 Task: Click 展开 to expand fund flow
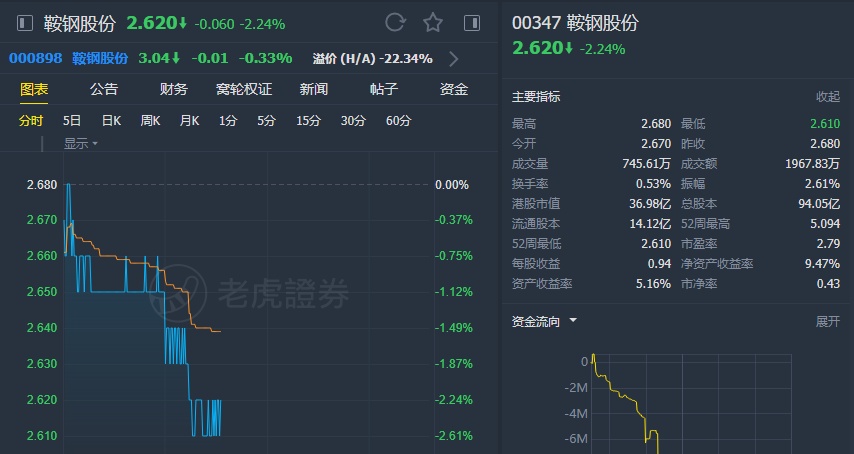point(827,321)
